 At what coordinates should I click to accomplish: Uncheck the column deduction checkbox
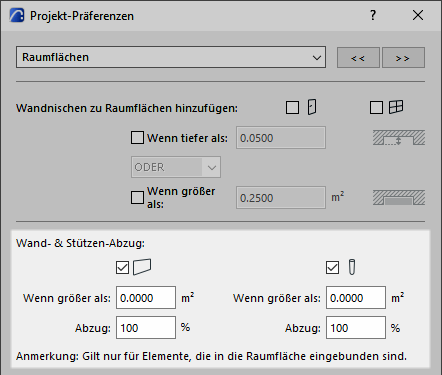coord(332,267)
